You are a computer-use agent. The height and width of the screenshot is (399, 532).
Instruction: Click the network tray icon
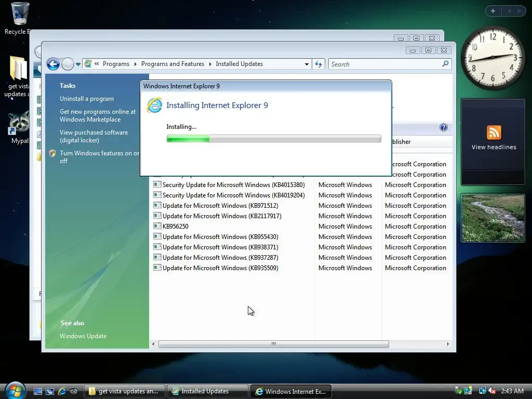tap(482, 391)
